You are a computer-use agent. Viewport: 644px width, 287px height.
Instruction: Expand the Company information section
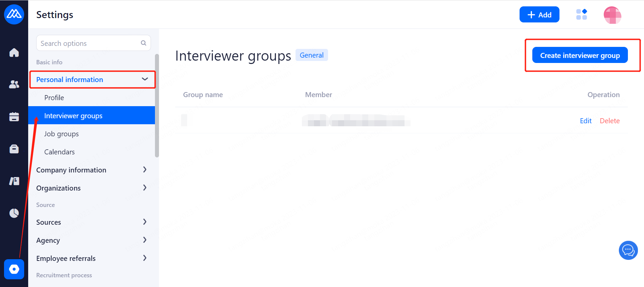click(x=145, y=170)
